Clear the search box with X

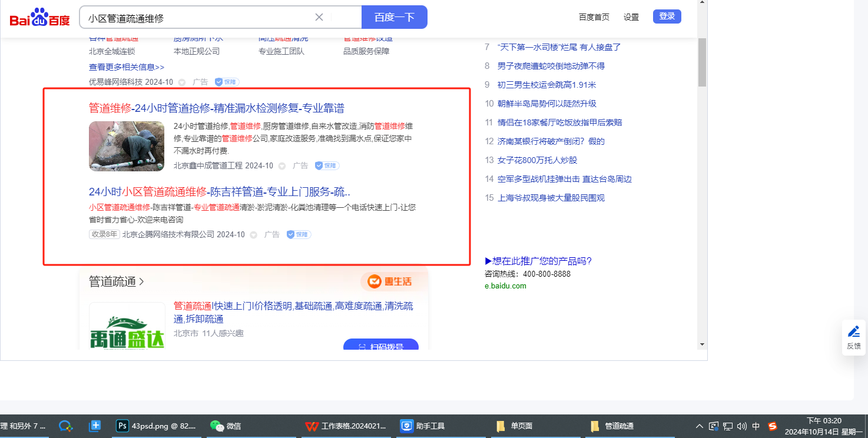pyautogui.click(x=319, y=17)
